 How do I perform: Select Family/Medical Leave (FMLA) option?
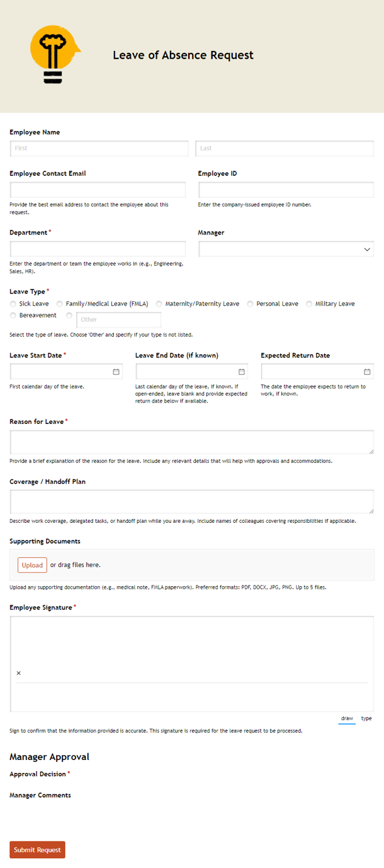pyautogui.click(x=60, y=304)
